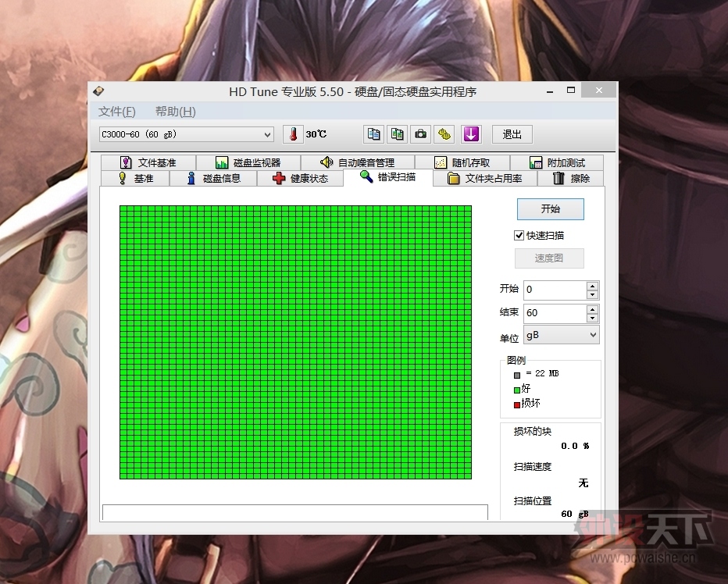Open the 帮助(H) menu
The width and height of the screenshot is (728, 584).
(x=175, y=112)
